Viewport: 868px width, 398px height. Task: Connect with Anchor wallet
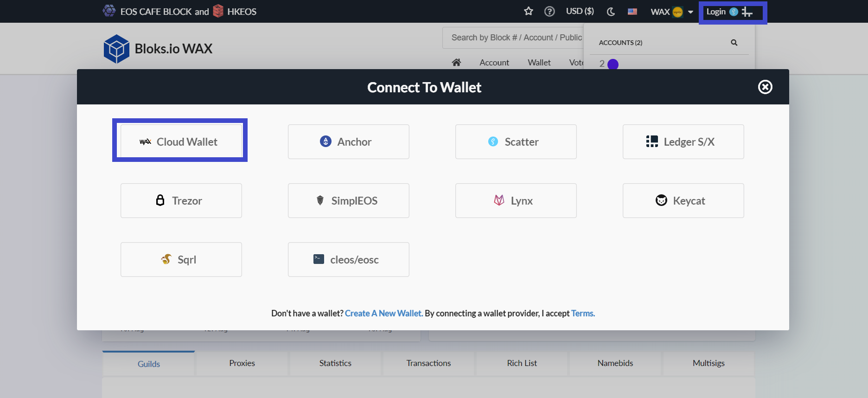349,141
